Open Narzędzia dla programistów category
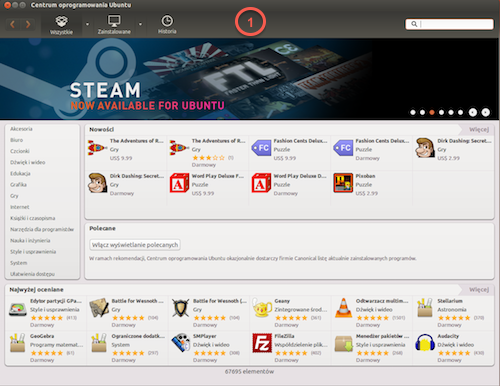Viewport: 500px width, 386px height. pos(42,229)
